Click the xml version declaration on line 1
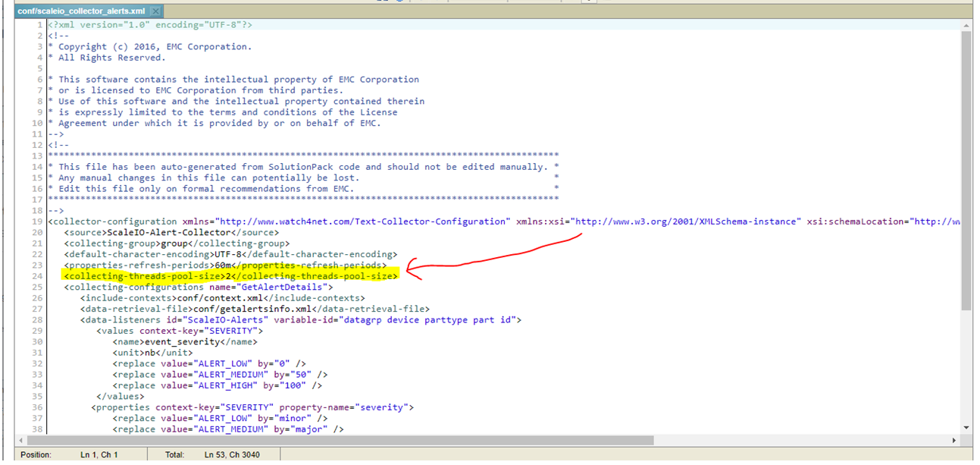Viewport: 980px width, 465px height. [x=150, y=25]
